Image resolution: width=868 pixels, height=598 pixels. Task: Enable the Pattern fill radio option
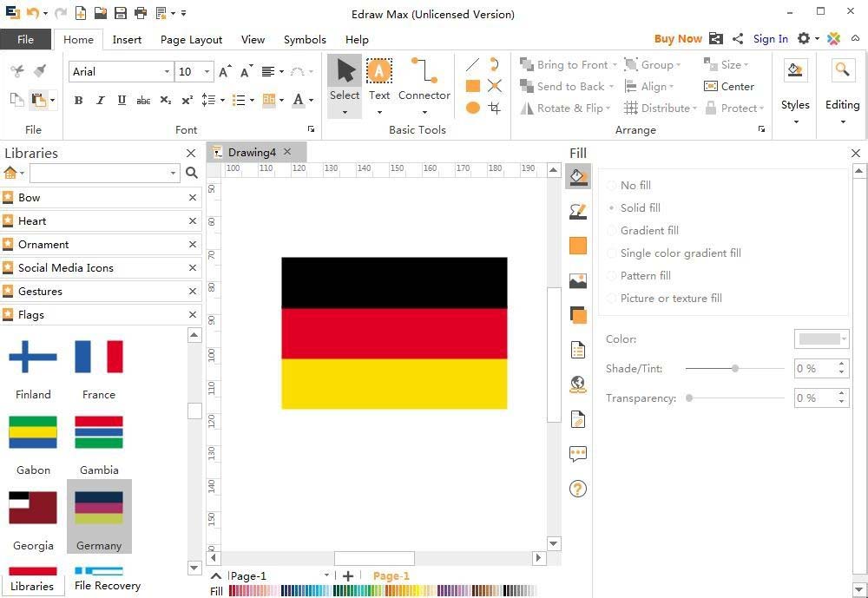click(612, 276)
